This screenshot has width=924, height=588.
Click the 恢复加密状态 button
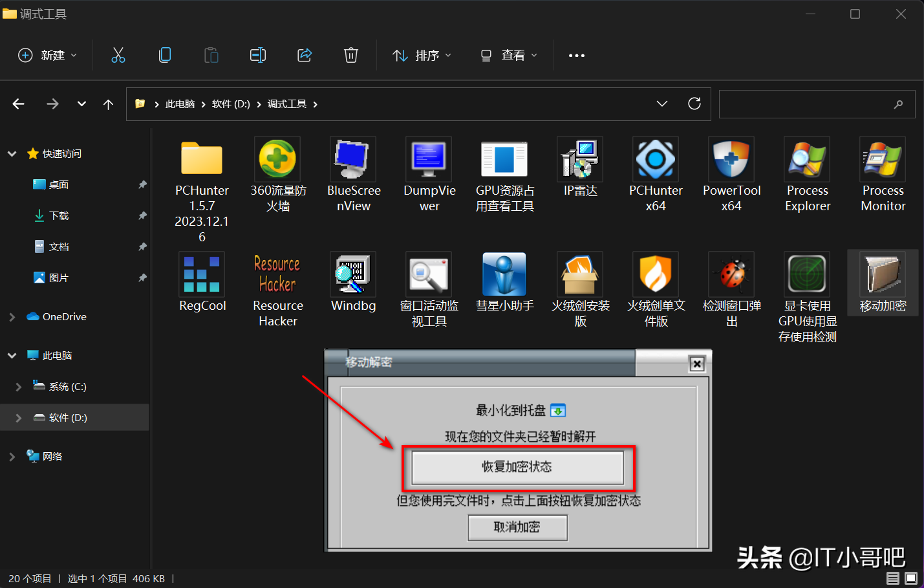click(x=517, y=468)
